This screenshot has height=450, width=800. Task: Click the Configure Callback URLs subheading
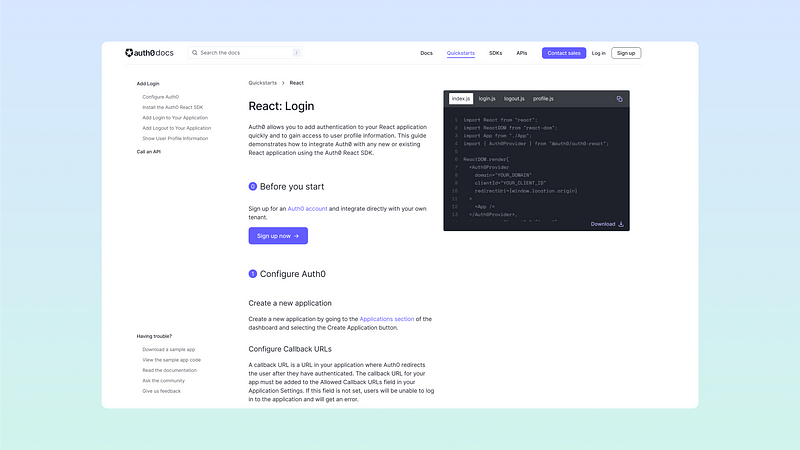tap(290, 349)
